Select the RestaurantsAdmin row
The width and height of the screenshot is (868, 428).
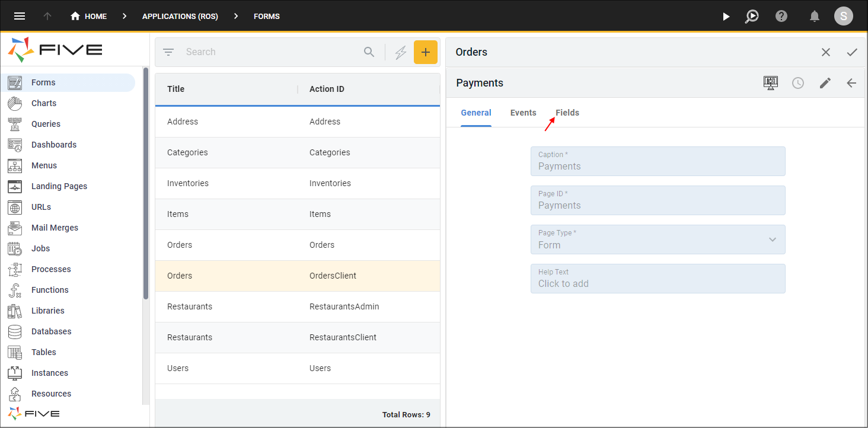(298, 306)
